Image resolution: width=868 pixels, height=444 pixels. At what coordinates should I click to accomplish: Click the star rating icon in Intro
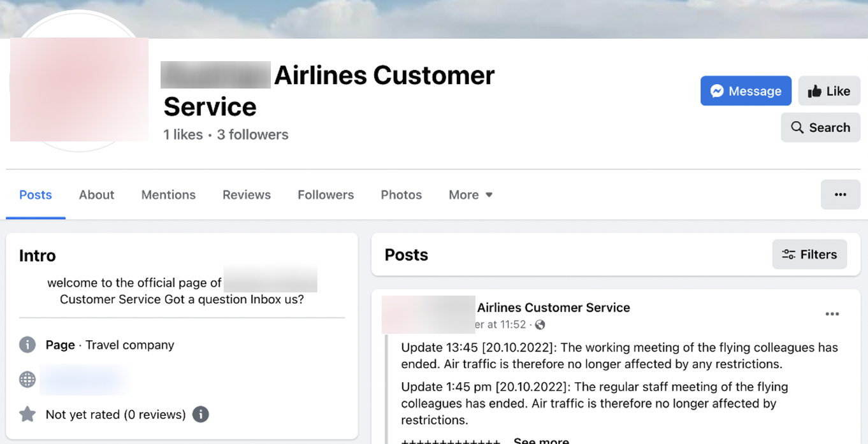click(x=27, y=415)
